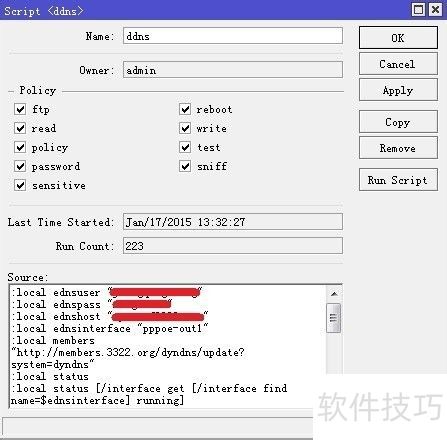Click the members.3322.org URL line
The image size is (447, 440).
pos(128,352)
